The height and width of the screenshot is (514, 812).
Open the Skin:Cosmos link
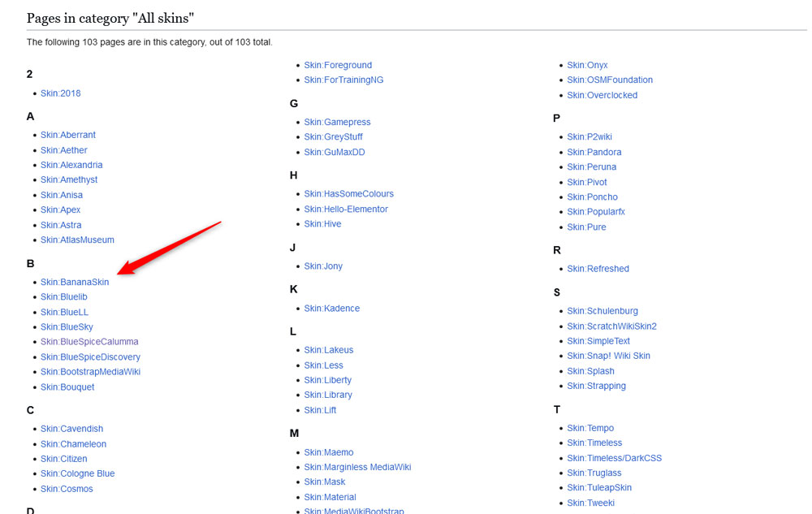[67, 488]
